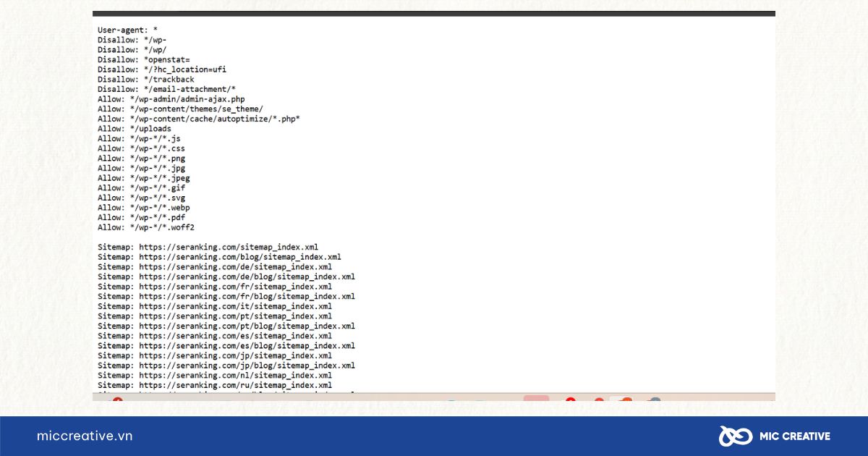The image size is (868, 456).
Task: Click the 'Allow: */wp-*/*.gif' rule
Action: (141, 187)
